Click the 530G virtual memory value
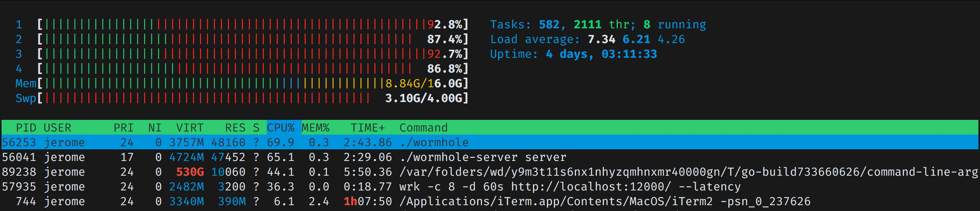Screen dimensions: 980x211 click(x=190, y=172)
